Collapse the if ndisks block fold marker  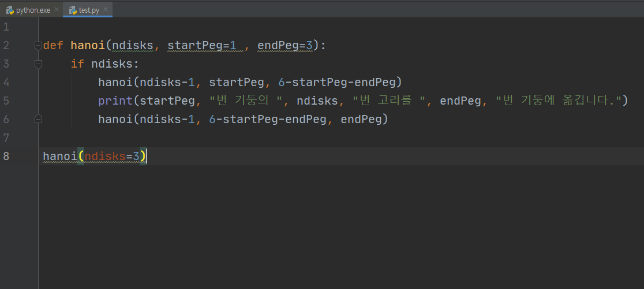38,64
